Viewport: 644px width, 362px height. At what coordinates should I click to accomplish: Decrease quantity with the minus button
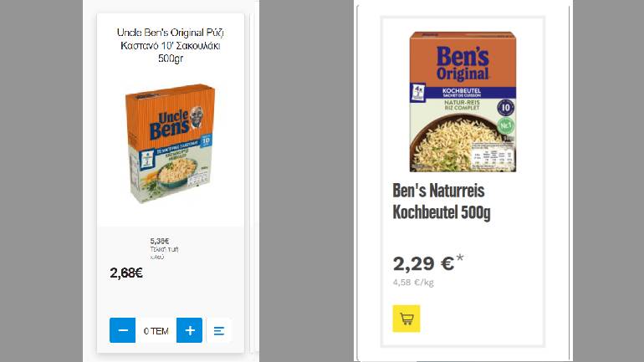point(122,330)
